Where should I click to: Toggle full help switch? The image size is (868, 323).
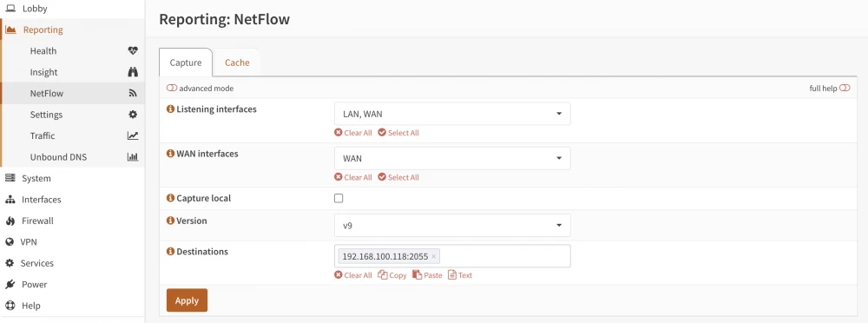pyautogui.click(x=845, y=88)
